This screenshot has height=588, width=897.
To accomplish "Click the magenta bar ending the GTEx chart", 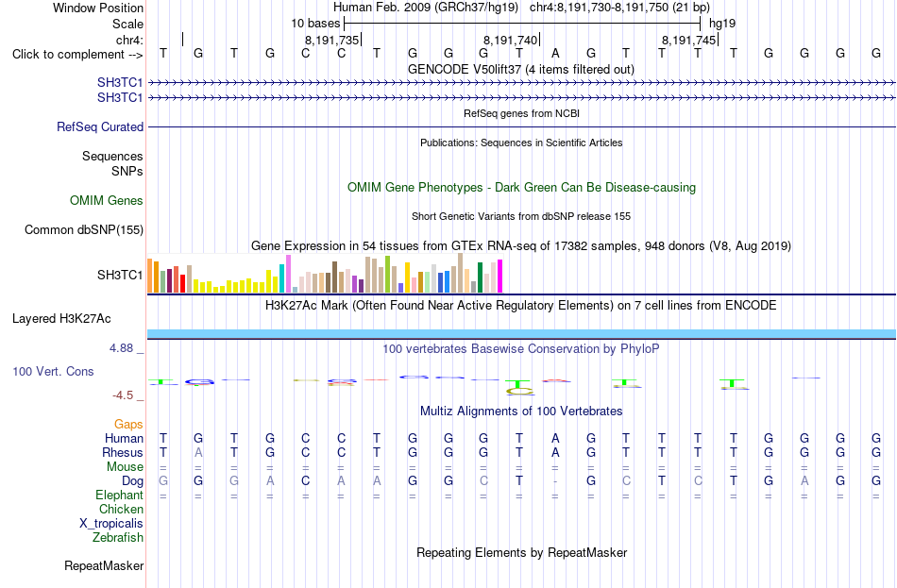I will [500, 277].
